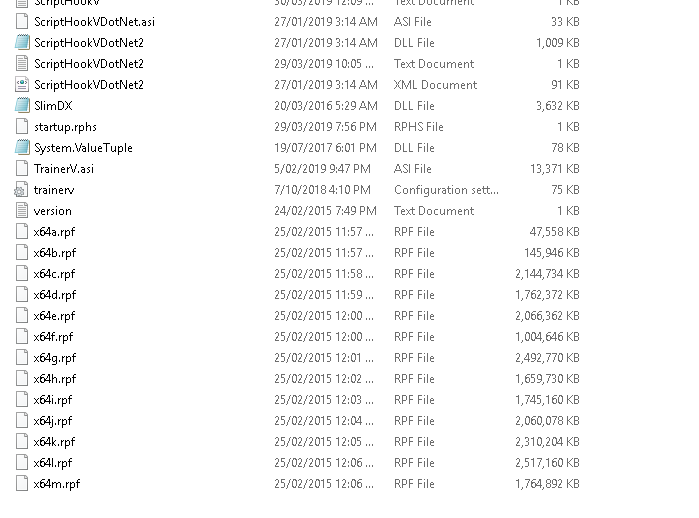
Task: Click the ScriptHookVDotNet2 XML document icon
Action: tap(22, 85)
